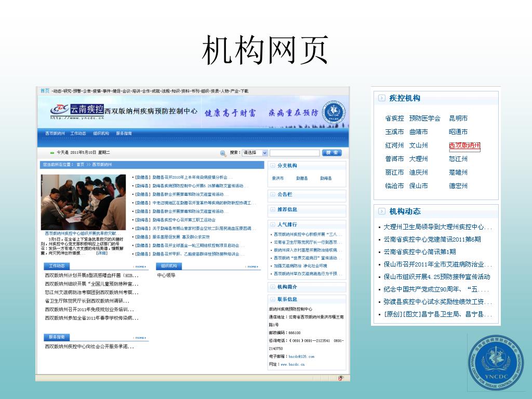Click the arrow icon beside 机构简介

[272, 287]
